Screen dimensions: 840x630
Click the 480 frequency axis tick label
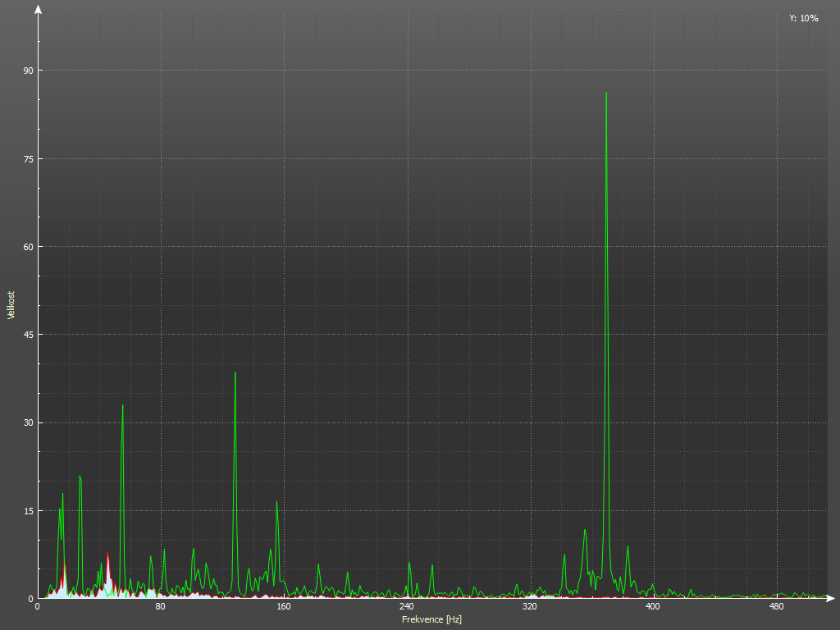coord(776,607)
